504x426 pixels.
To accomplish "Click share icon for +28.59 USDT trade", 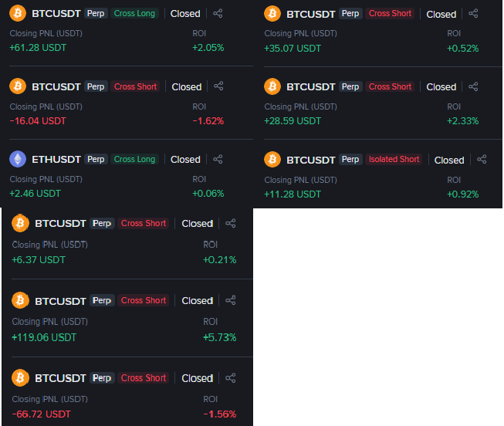I will 473,86.
